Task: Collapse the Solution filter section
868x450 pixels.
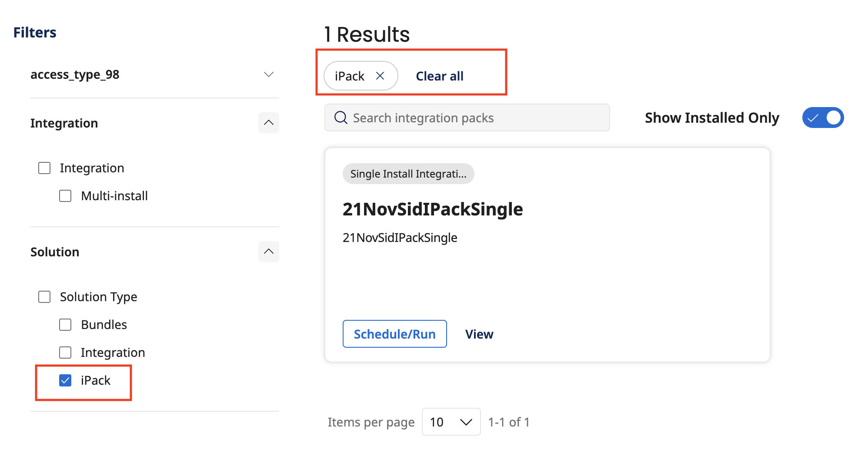Action: (268, 252)
